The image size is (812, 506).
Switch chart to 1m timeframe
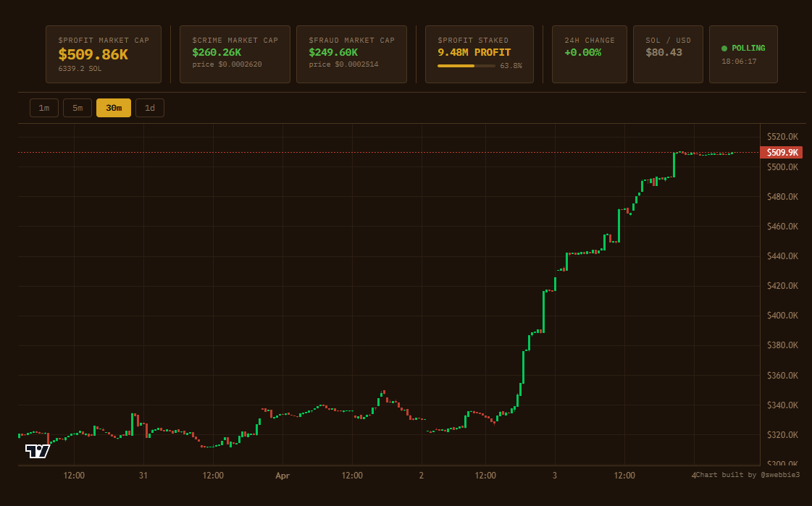[x=44, y=108]
